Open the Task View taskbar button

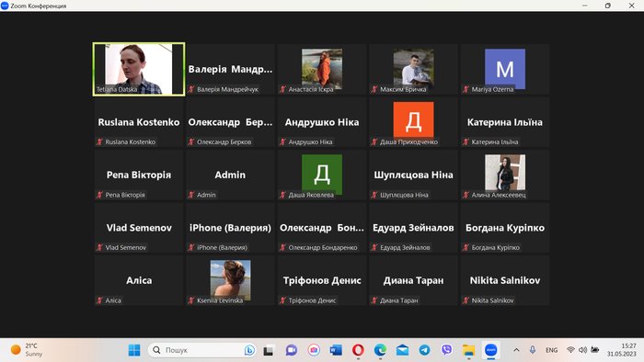[x=269, y=350]
